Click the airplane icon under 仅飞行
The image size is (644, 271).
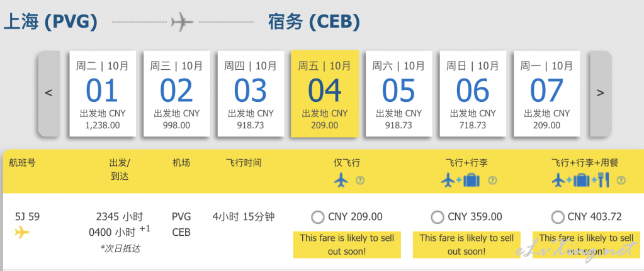point(341,180)
